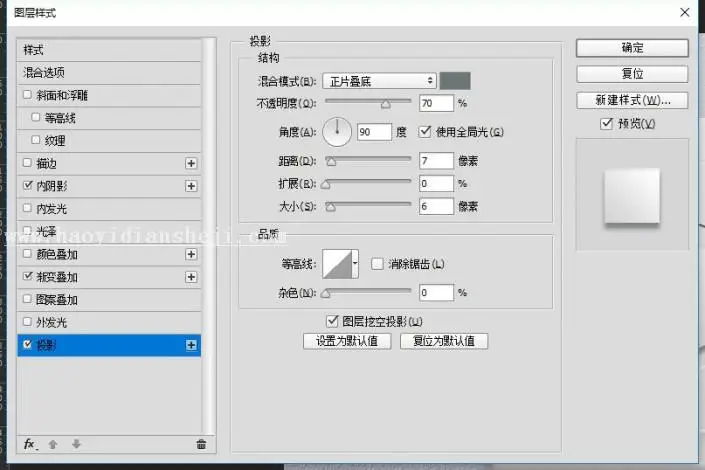Viewport: 705px width, 470px height.
Task: Click the 复位 button
Action: coord(632,74)
